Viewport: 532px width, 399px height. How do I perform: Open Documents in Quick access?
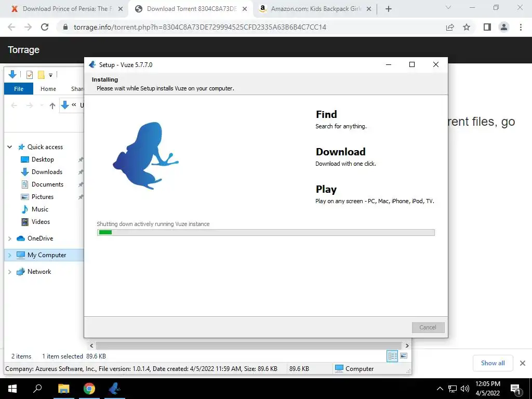47,184
